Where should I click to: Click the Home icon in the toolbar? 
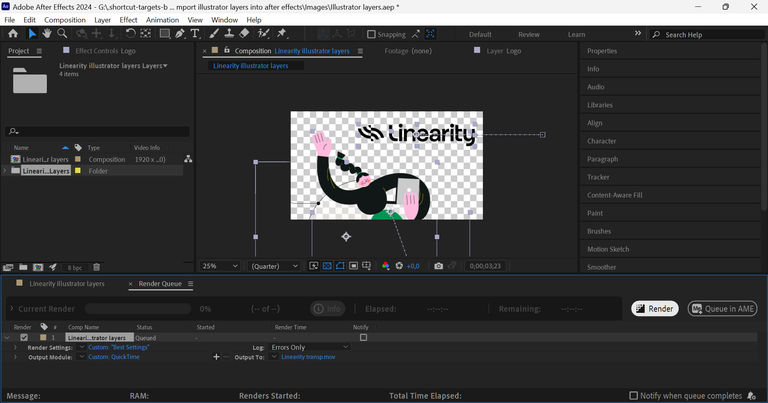[x=13, y=34]
